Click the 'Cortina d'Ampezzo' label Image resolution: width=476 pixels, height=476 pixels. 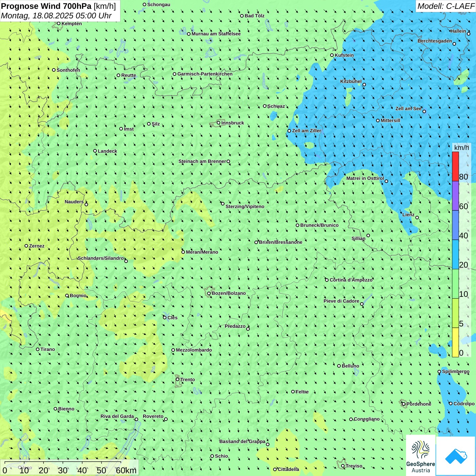pos(351,280)
